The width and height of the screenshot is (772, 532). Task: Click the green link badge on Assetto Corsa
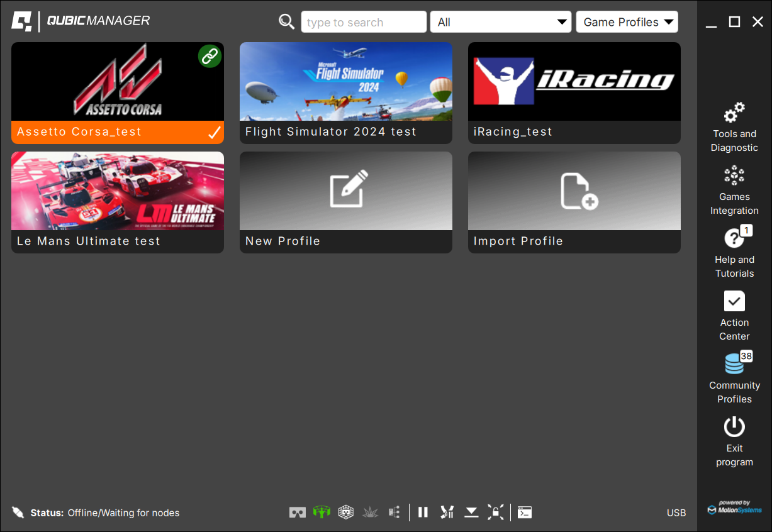[210, 57]
